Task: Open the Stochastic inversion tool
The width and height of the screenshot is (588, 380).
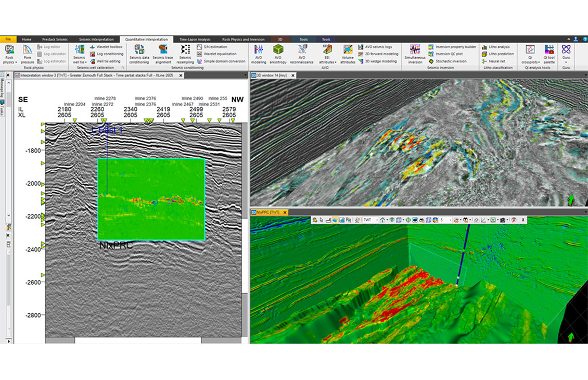Action: click(x=451, y=61)
